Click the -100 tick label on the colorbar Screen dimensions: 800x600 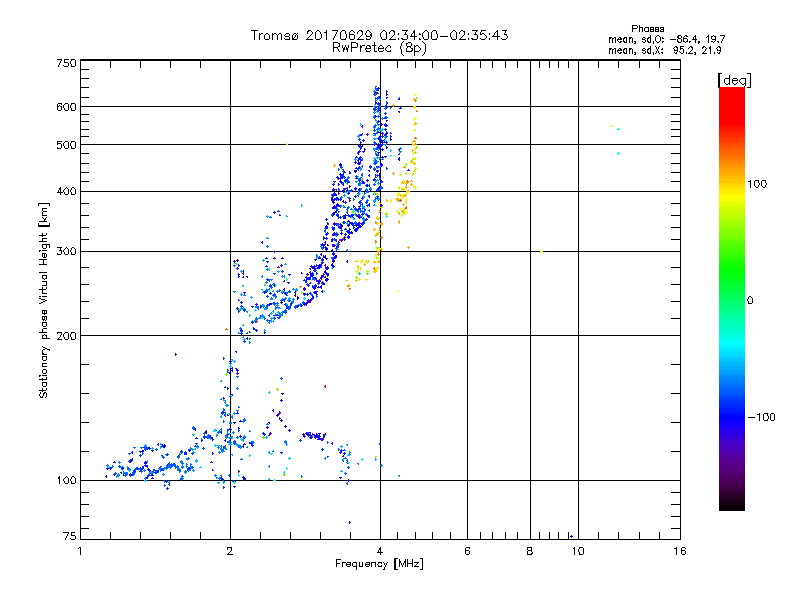click(x=761, y=416)
